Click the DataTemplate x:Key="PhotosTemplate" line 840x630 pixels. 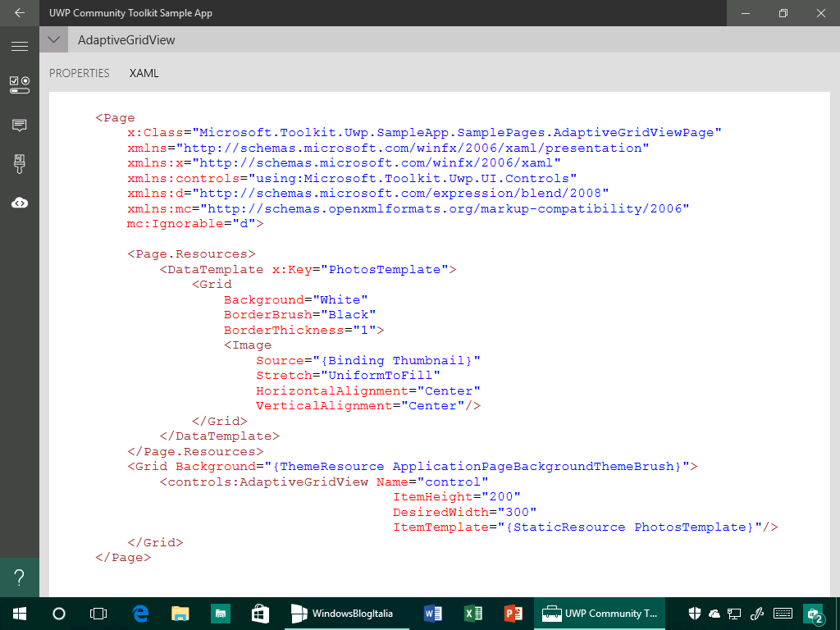click(308, 269)
